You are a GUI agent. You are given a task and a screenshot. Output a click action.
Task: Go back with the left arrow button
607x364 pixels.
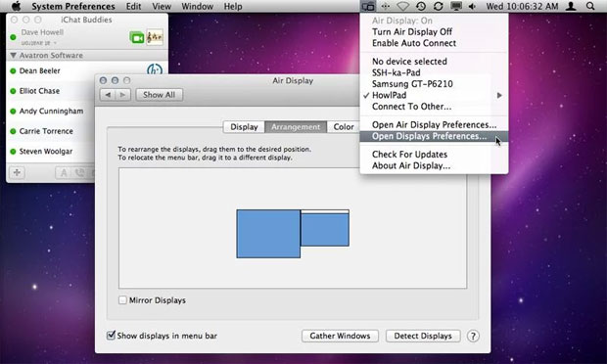pos(108,95)
